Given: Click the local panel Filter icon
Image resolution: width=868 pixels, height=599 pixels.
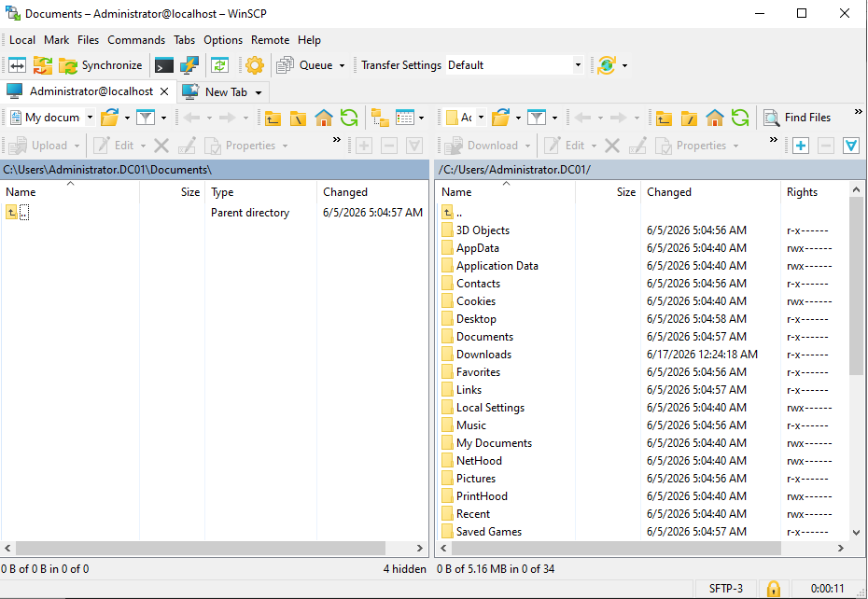Looking at the screenshot, I should pyautogui.click(x=145, y=118).
